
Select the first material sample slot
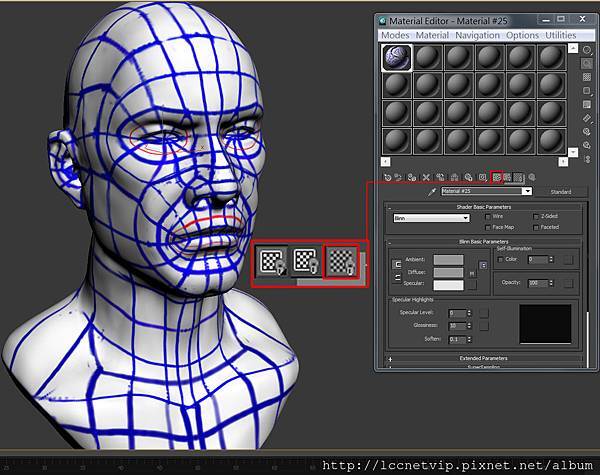pyautogui.click(x=397, y=57)
